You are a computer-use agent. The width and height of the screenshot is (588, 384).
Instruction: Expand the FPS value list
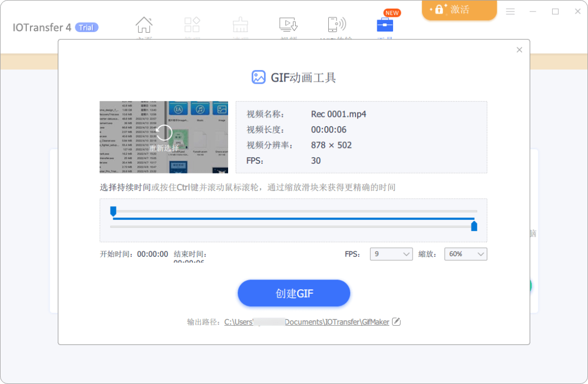click(x=405, y=253)
